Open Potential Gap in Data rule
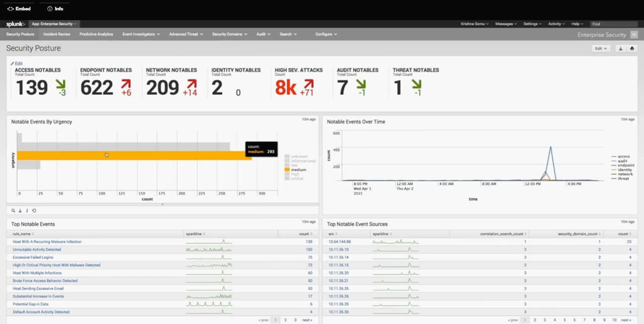 point(31,304)
